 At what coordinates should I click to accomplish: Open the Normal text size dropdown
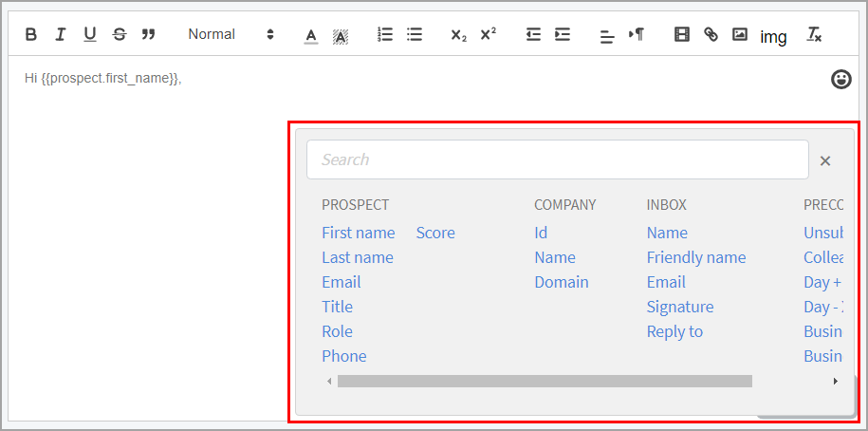230,35
